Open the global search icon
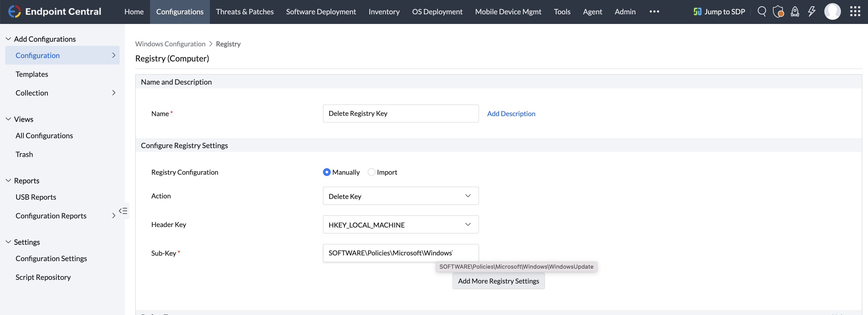Image resolution: width=868 pixels, height=315 pixels. click(x=762, y=11)
